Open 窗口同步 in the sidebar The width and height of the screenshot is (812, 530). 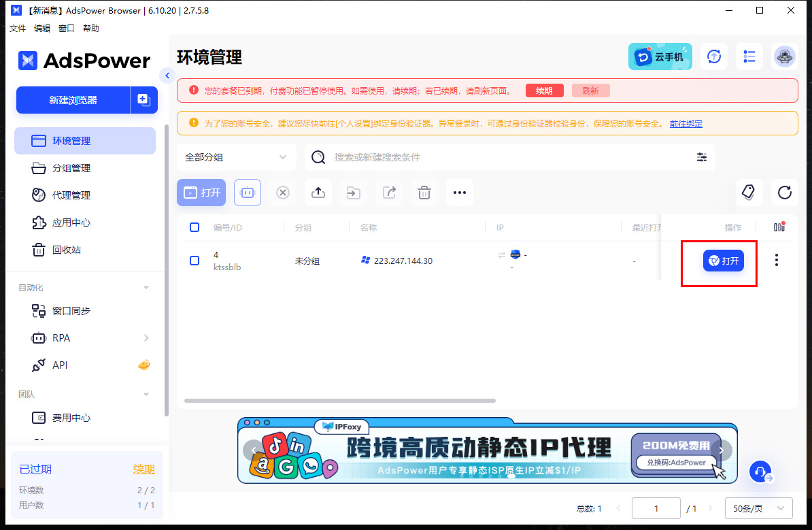[x=85, y=311]
